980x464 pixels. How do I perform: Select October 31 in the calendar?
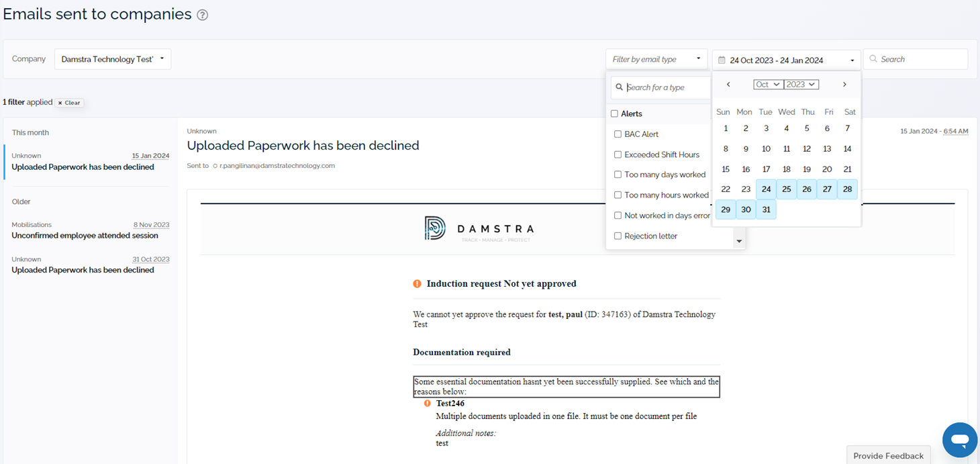tap(766, 210)
